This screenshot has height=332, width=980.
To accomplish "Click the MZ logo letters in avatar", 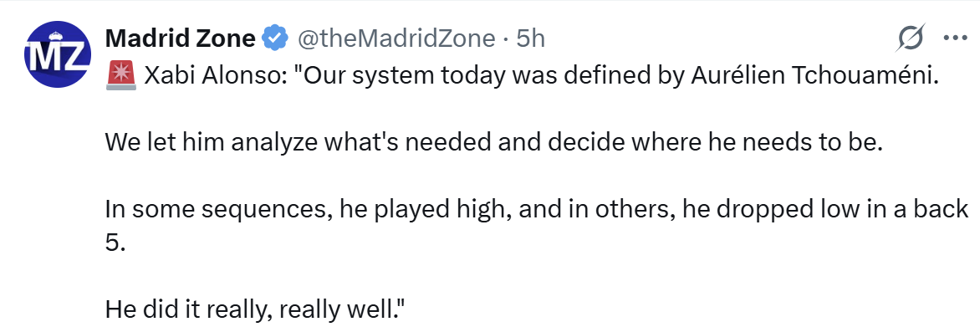I will (54, 57).
